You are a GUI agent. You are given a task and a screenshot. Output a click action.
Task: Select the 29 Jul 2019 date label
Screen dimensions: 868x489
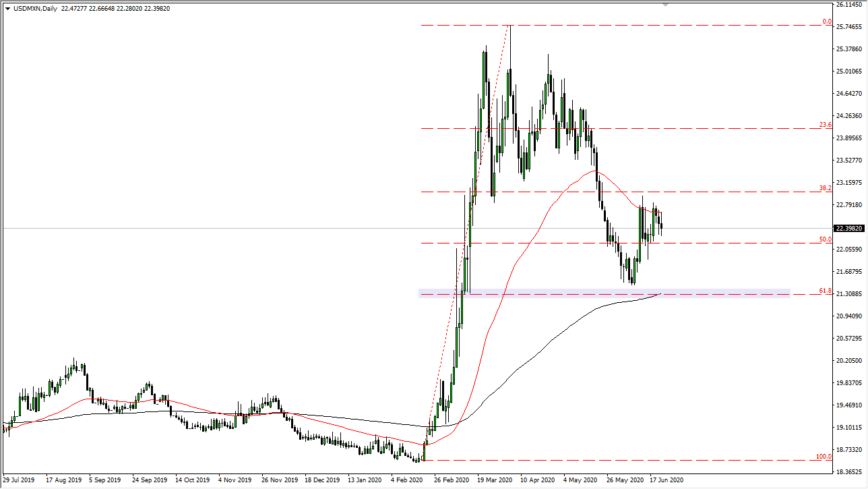click(20, 481)
